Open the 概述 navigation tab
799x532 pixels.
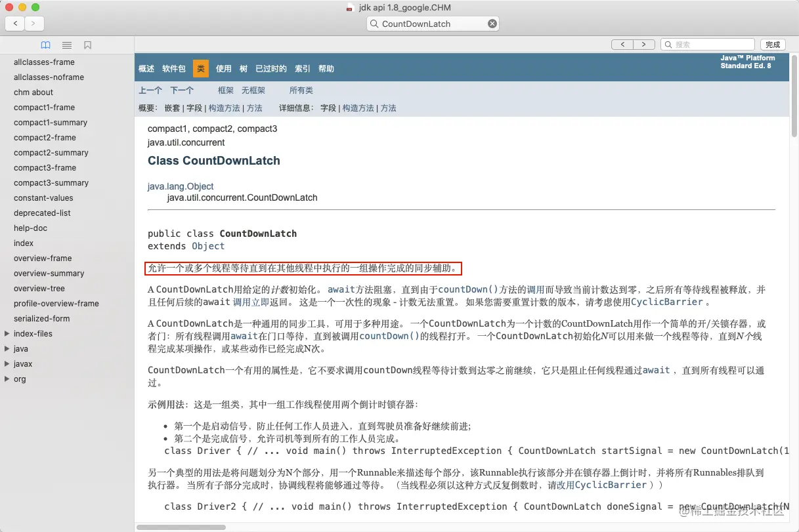click(x=146, y=69)
